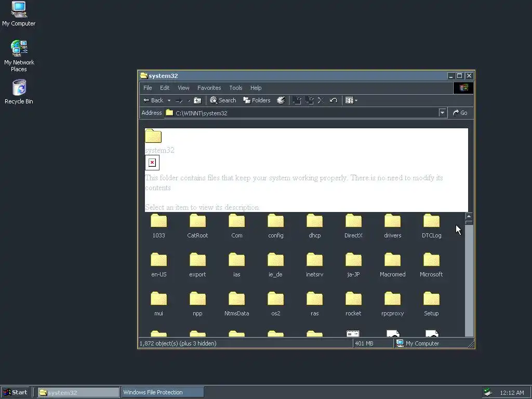Screen dimensions: 532x399
Task: Click the address bar path field
Action: click(x=301, y=113)
